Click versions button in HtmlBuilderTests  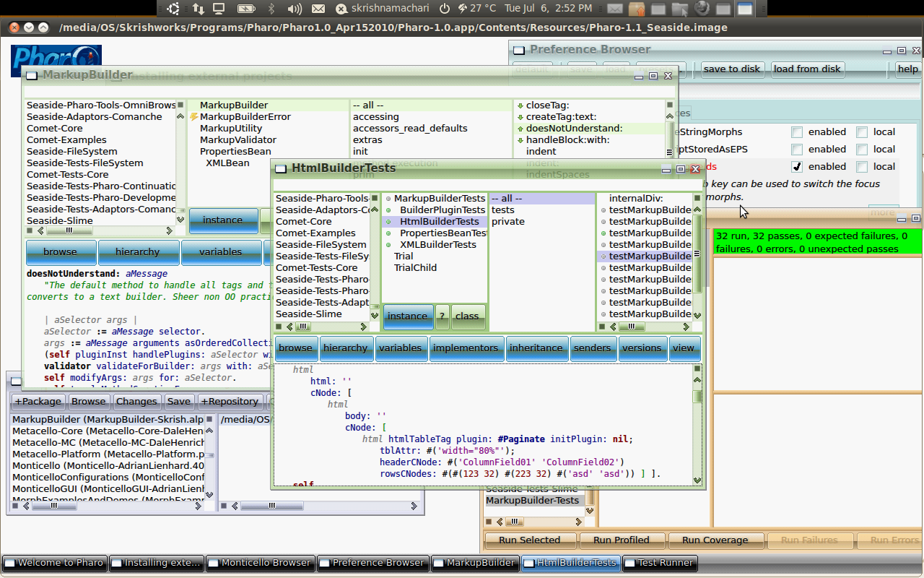[642, 348]
